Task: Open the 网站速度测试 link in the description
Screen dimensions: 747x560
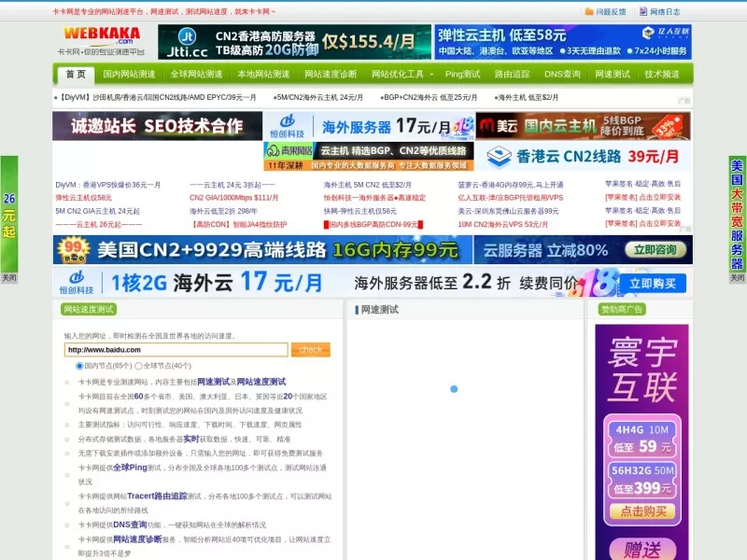Action: pyautogui.click(x=261, y=382)
